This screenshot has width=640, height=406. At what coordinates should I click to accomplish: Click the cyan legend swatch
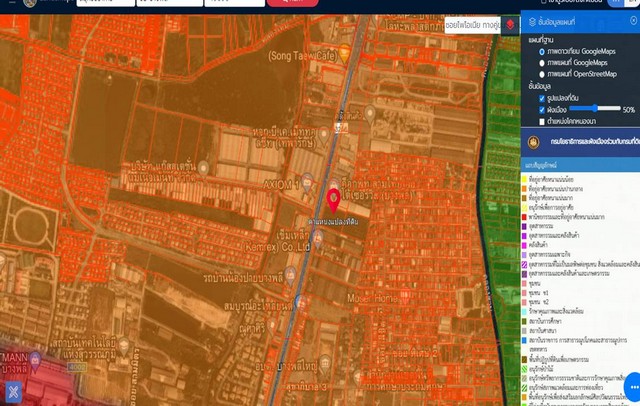pyautogui.click(x=524, y=311)
